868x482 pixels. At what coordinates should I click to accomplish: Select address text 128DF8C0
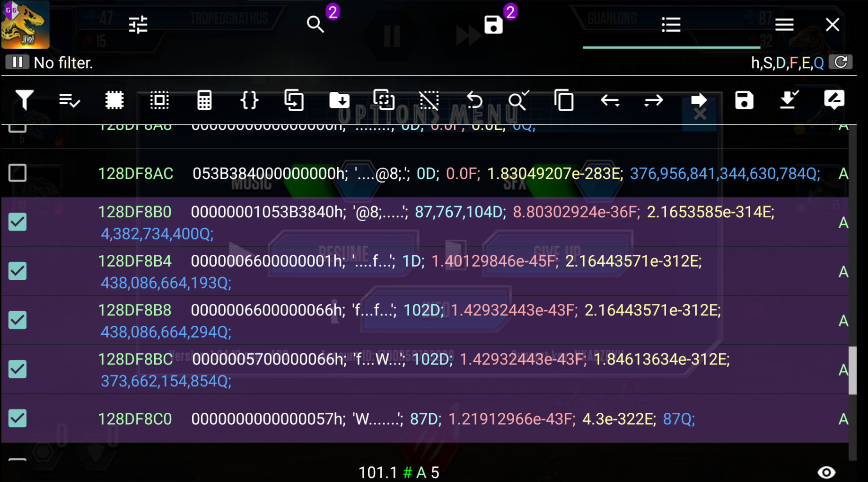[x=135, y=419]
